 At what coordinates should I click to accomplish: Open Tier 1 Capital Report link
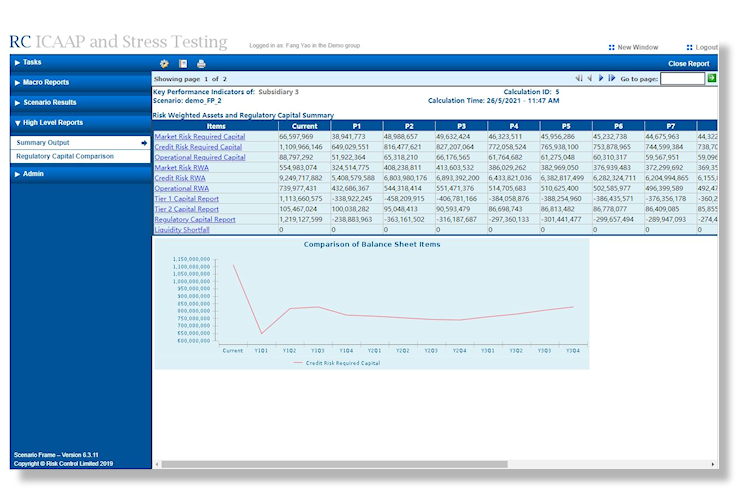click(187, 198)
